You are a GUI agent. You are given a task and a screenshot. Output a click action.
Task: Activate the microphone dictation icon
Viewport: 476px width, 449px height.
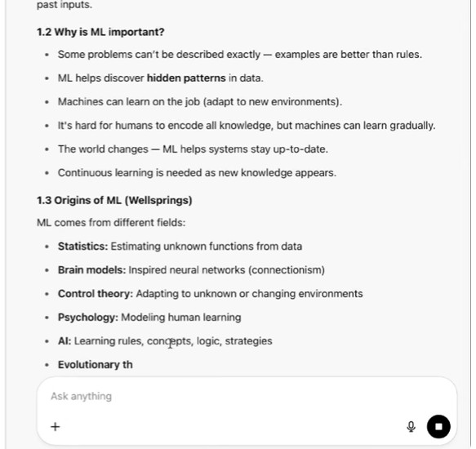[411, 426]
